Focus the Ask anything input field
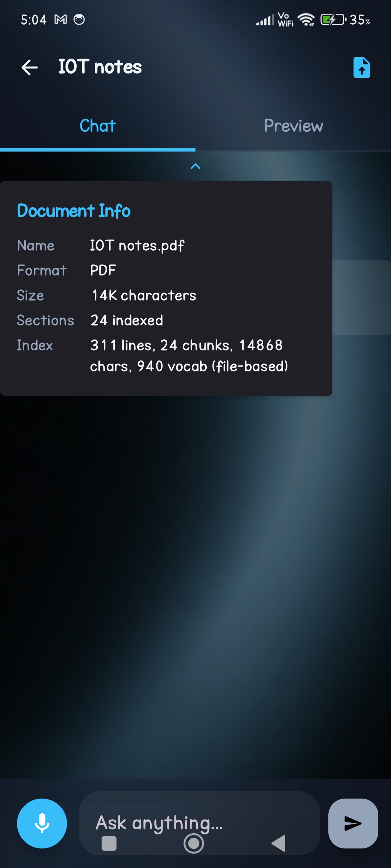This screenshot has height=868, width=391. (199, 823)
